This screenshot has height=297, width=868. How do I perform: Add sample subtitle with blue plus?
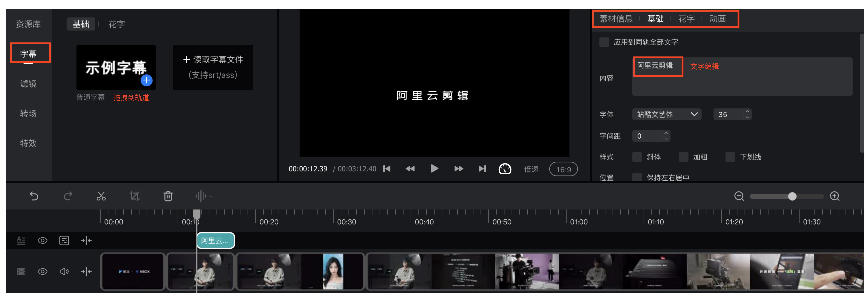[x=147, y=80]
